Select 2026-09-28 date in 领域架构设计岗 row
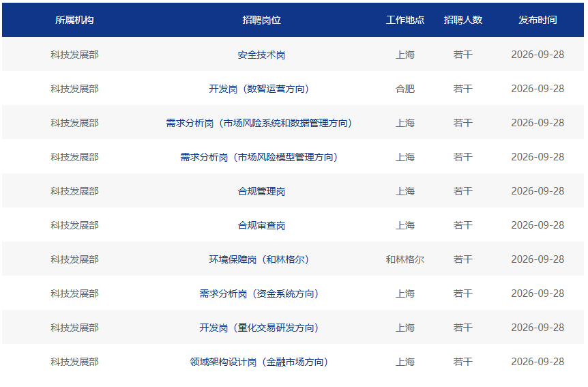588x387 pixels. click(x=538, y=362)
